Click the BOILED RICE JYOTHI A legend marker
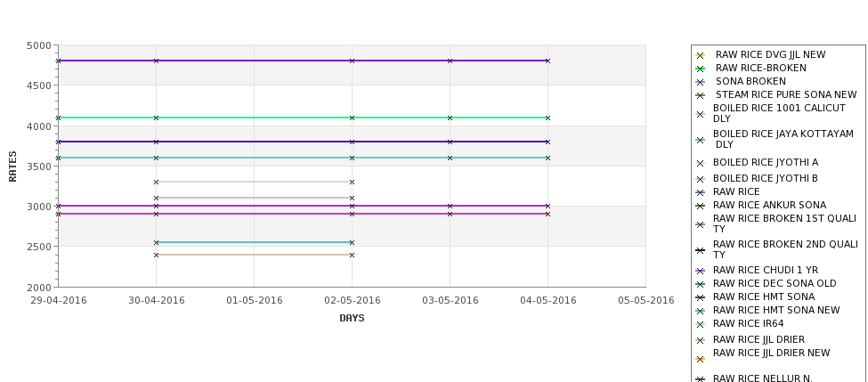 701,163
